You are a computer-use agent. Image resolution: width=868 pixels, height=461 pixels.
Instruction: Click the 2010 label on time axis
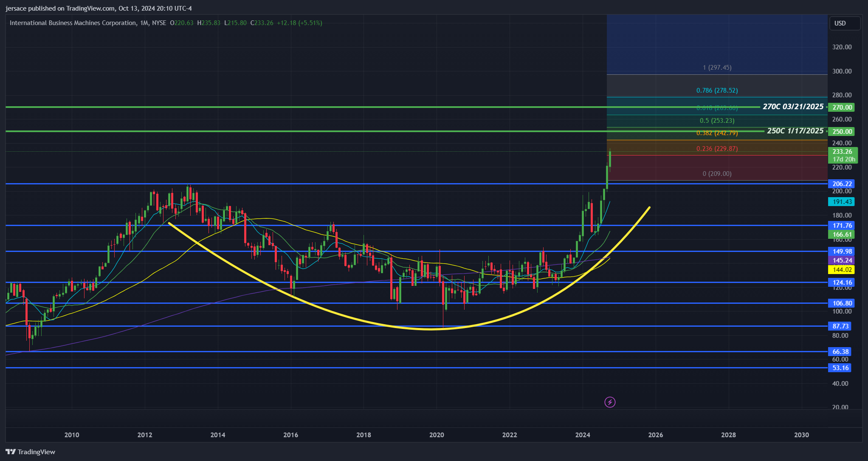tap(72, 435)
